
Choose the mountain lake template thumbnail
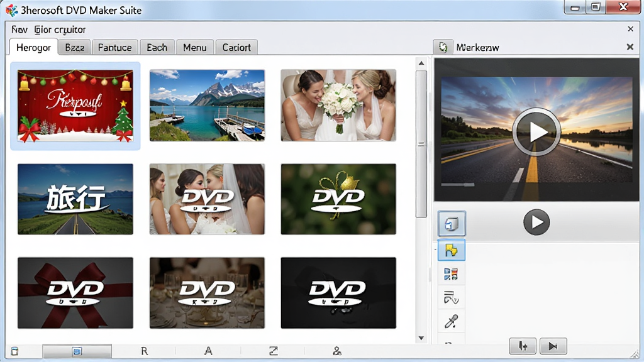[x=207, y=106]
